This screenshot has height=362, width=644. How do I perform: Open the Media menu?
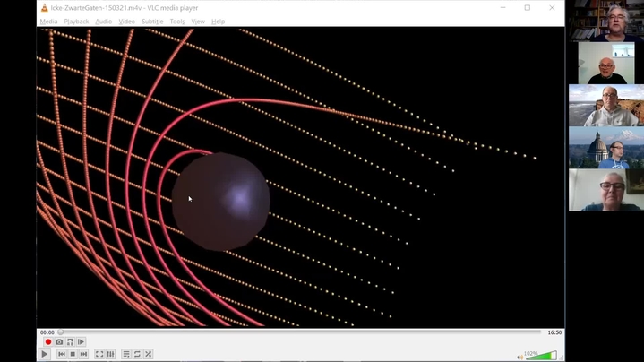[48, 21]
